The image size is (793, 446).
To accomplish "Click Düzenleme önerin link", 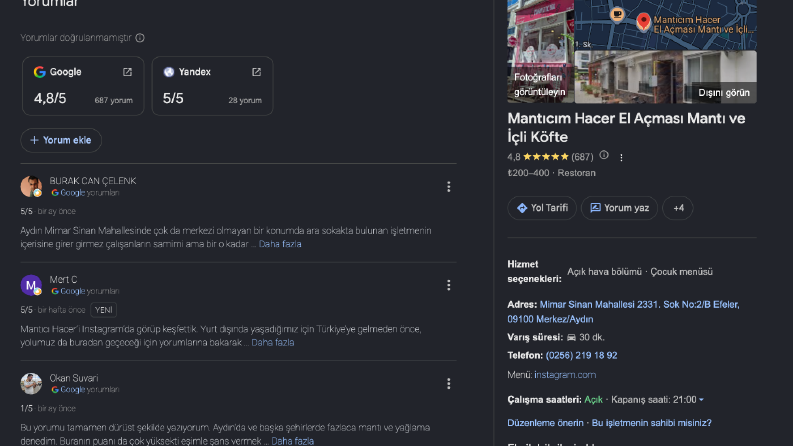I will tap(545, 423).
